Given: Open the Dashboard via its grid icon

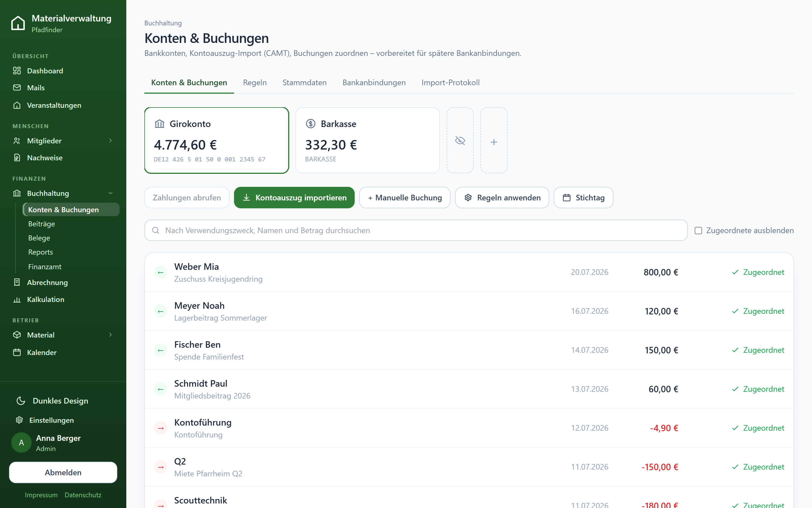Looking at the screenshot, I should pos(17,71).
